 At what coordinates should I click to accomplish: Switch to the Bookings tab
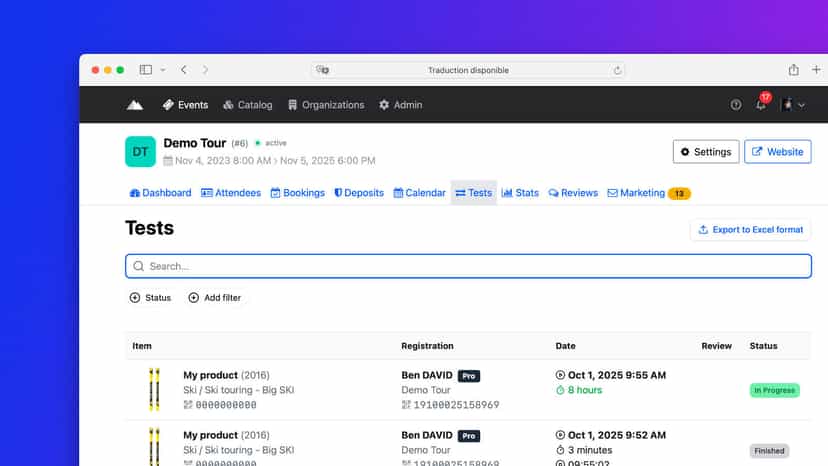point(298,193)
